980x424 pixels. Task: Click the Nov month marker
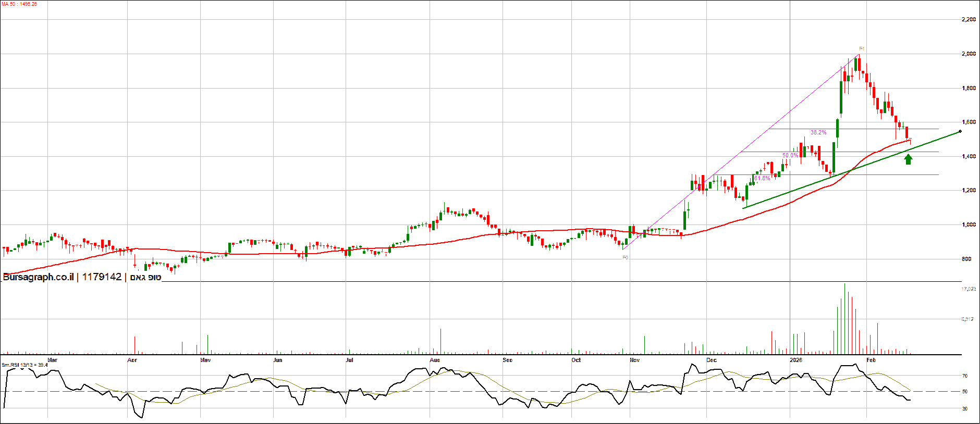coord(634,360)
